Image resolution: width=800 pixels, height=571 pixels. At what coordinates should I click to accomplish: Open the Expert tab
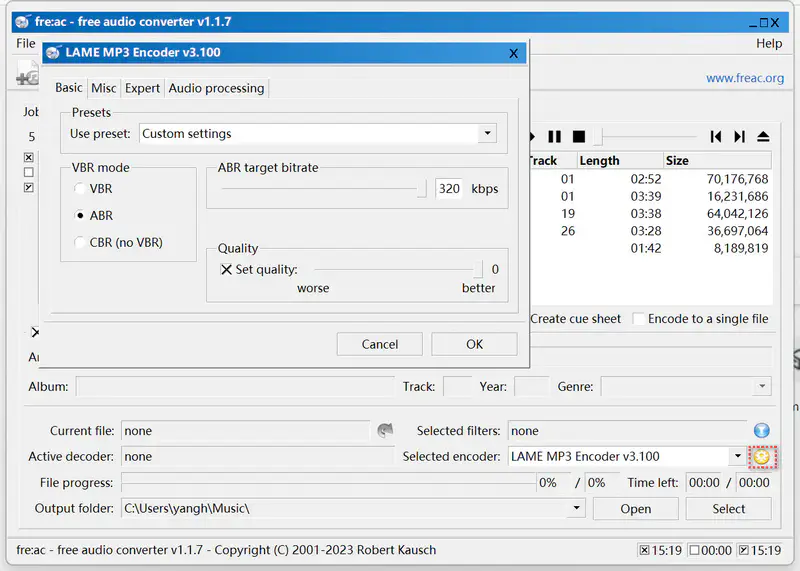(142, 88)
